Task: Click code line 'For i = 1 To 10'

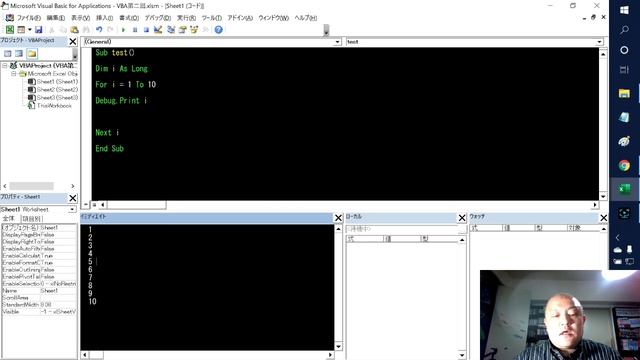Action: click(126, 84)
